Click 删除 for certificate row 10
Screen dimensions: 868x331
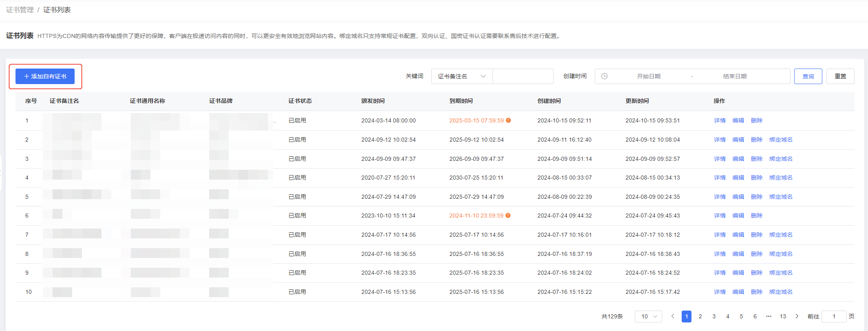757,292
